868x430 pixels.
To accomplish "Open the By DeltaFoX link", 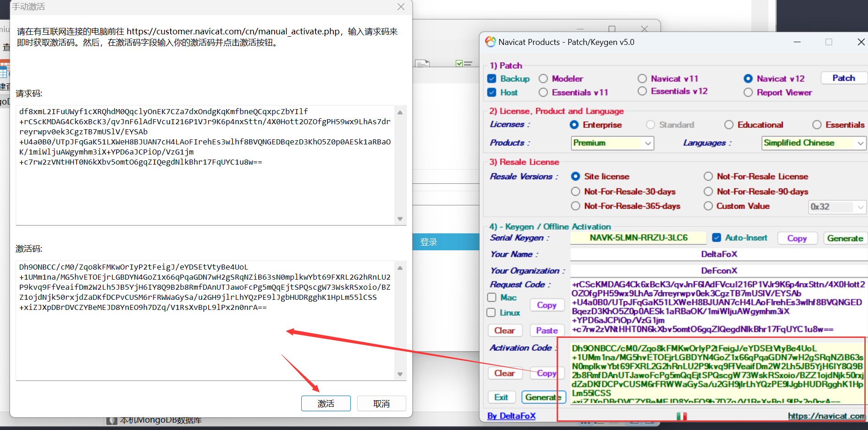I will click(x=511, y=416).
